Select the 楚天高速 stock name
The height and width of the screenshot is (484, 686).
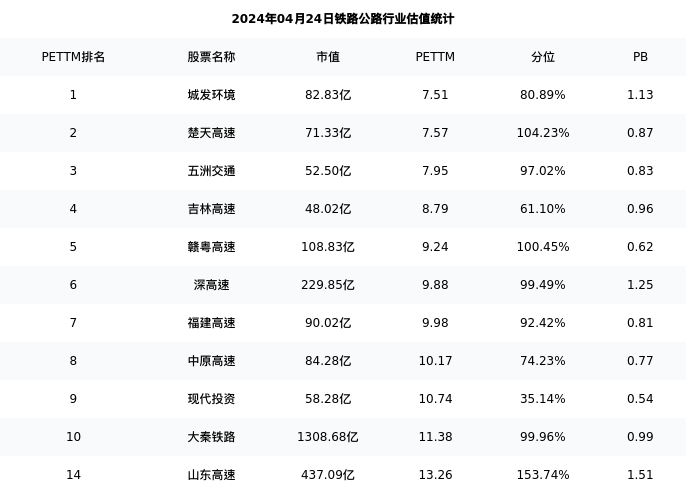[x=211, y=133]
